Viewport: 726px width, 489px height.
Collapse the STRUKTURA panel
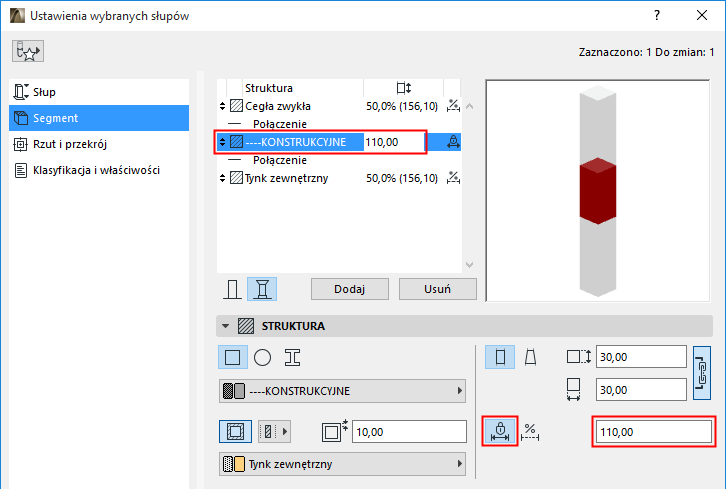coord(225,326)
